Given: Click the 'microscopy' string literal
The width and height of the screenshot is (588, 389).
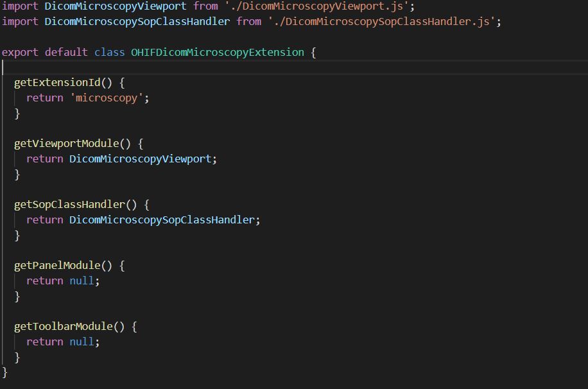Looking at the screenshot, I should [109, 98].
